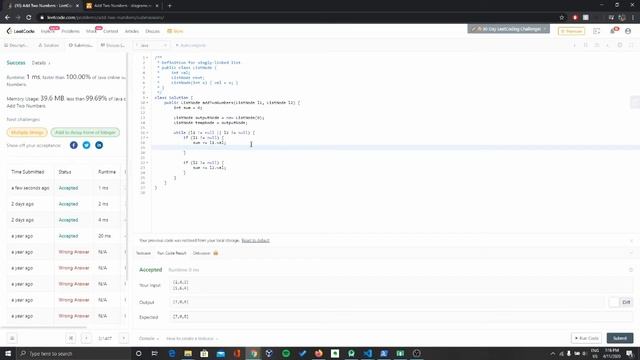Open the Accepted submission with 4 ms runtime
Image resolution: width=640 pixels, height=360 pixels.
click(x=68, y=220)
